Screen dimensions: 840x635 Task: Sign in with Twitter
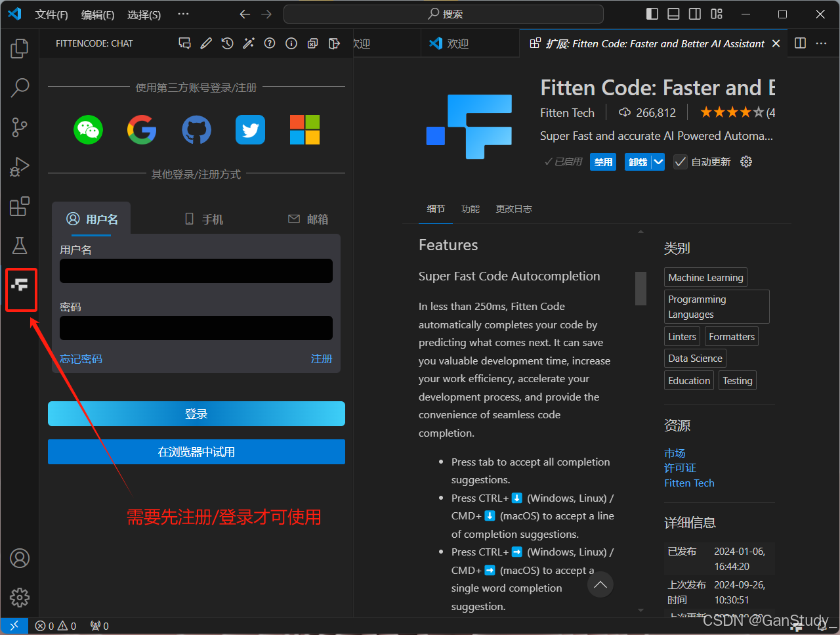point(251,129)
